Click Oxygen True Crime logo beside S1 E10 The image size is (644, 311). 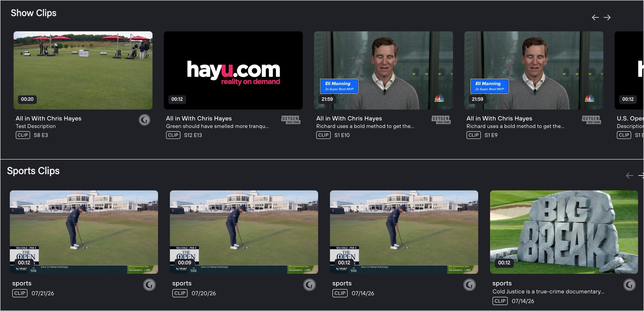441,120
